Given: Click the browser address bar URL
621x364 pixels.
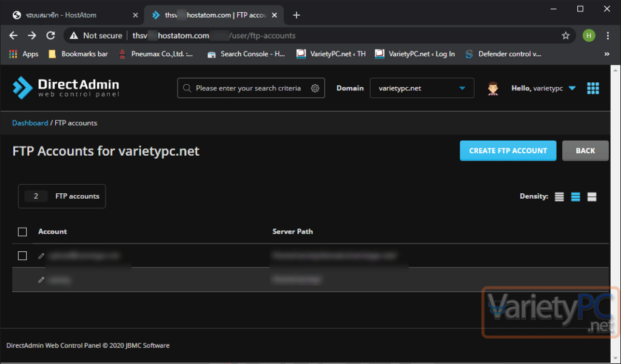Looking at the screenshot, I should [x=214, y=36].
